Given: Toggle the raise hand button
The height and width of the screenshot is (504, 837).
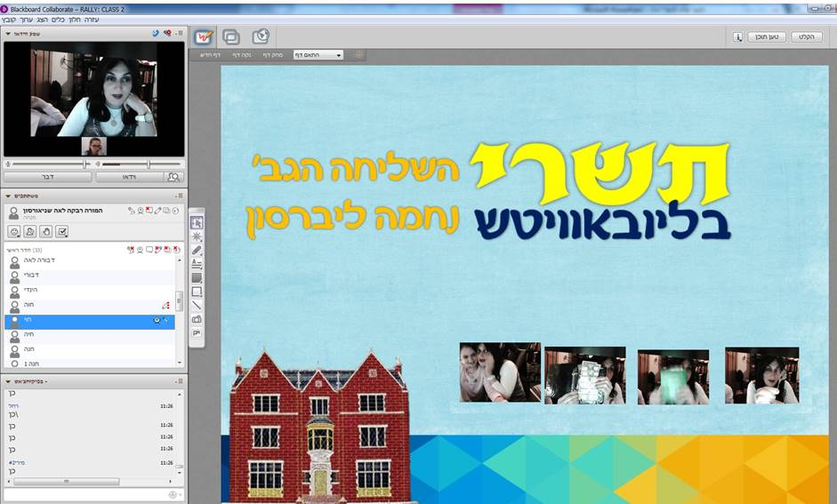Looking at the screenshot, I should tap(46, 231).
